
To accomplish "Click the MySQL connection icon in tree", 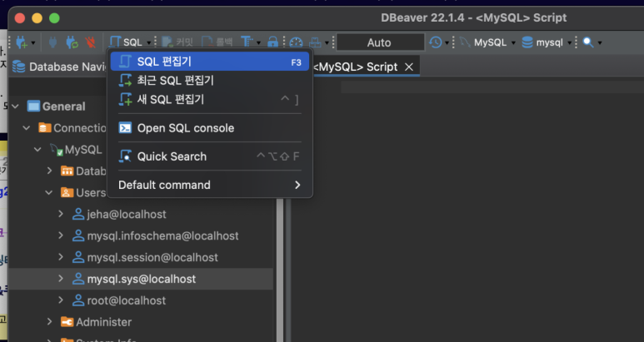I will (57, 150).
